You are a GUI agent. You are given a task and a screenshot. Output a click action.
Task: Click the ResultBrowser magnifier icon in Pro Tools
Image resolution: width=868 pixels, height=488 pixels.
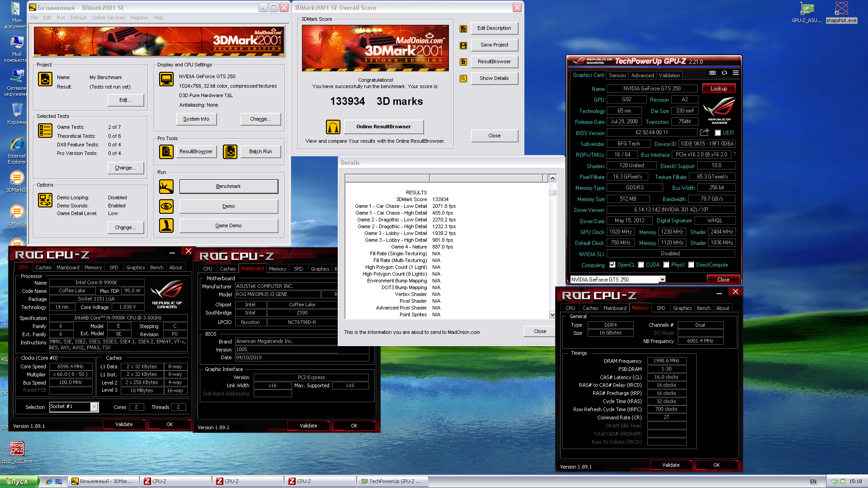coord(166,152)
